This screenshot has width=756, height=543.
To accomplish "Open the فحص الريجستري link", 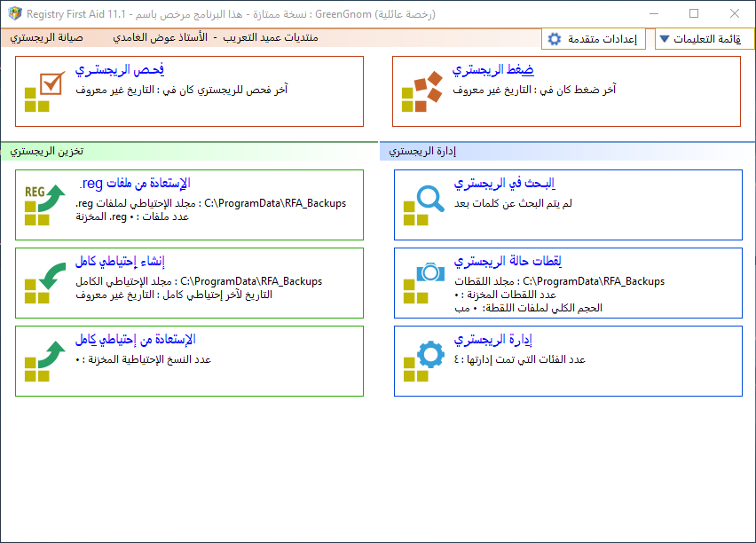I will coord(120,70).
